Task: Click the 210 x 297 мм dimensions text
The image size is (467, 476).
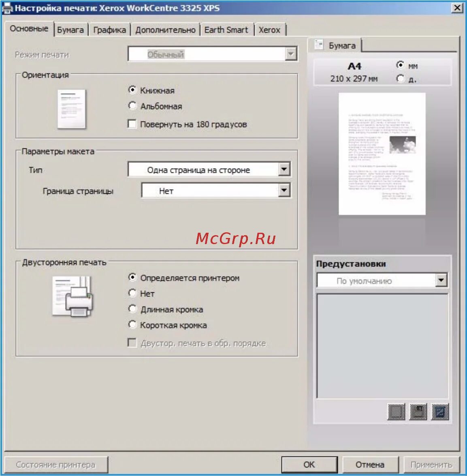Action: coord(354,79)
